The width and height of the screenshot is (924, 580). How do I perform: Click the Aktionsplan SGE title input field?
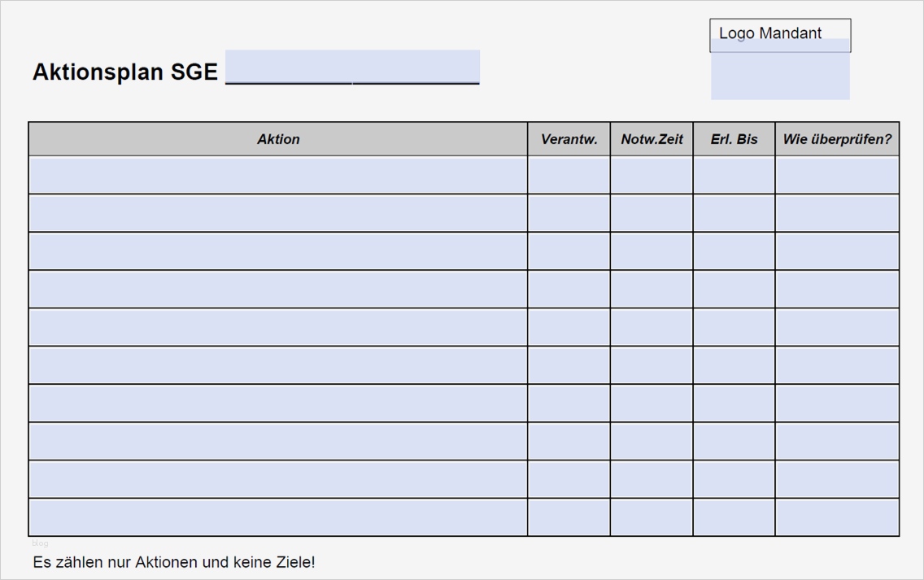352,68
